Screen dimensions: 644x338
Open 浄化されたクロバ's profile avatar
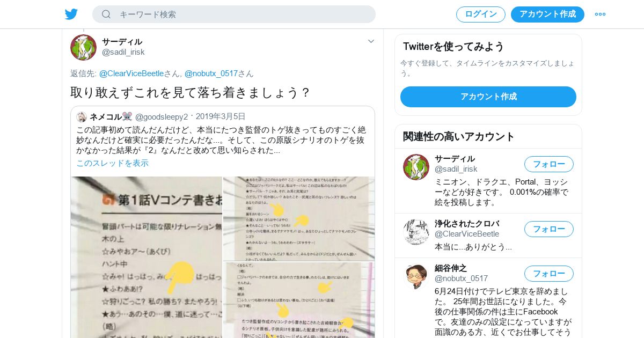pos(416,232)
